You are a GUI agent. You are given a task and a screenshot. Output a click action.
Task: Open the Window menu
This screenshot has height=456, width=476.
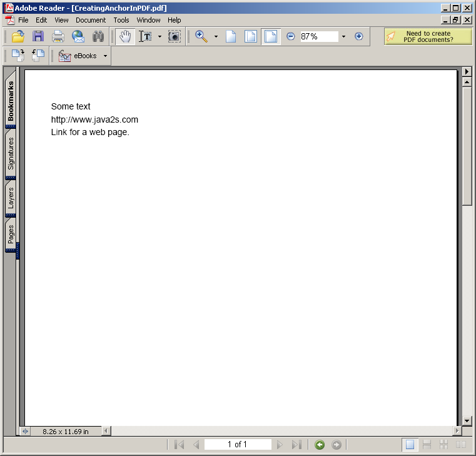(148, 20)
